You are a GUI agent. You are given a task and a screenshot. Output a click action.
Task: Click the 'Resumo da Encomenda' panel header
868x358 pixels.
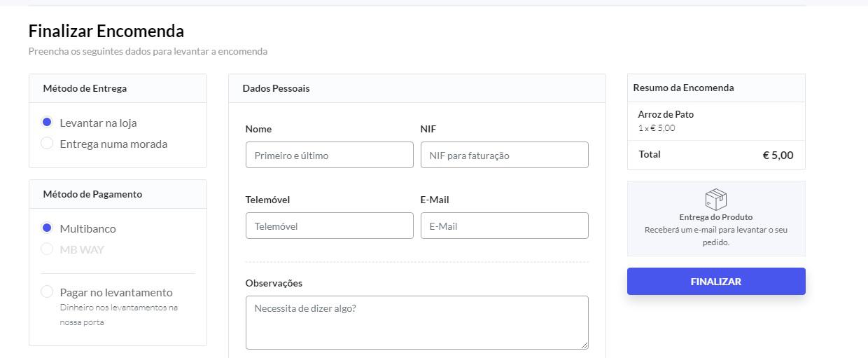click(683, 88)
